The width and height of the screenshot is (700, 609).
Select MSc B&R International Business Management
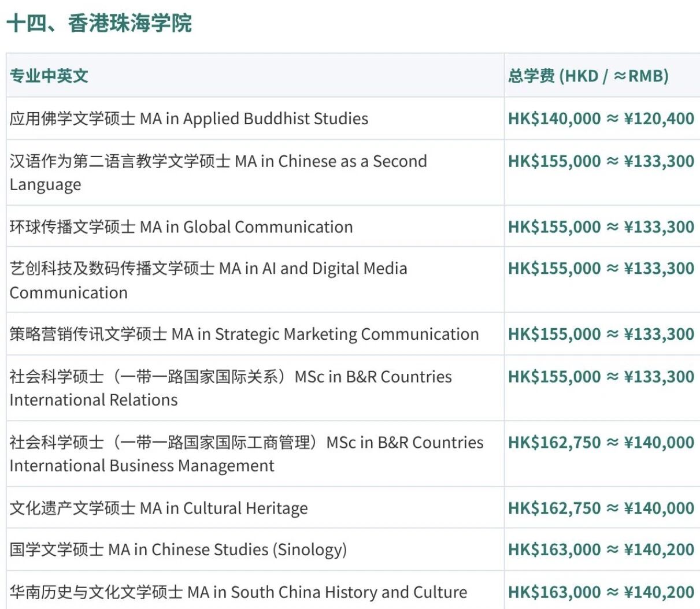[x=247, y=454]
